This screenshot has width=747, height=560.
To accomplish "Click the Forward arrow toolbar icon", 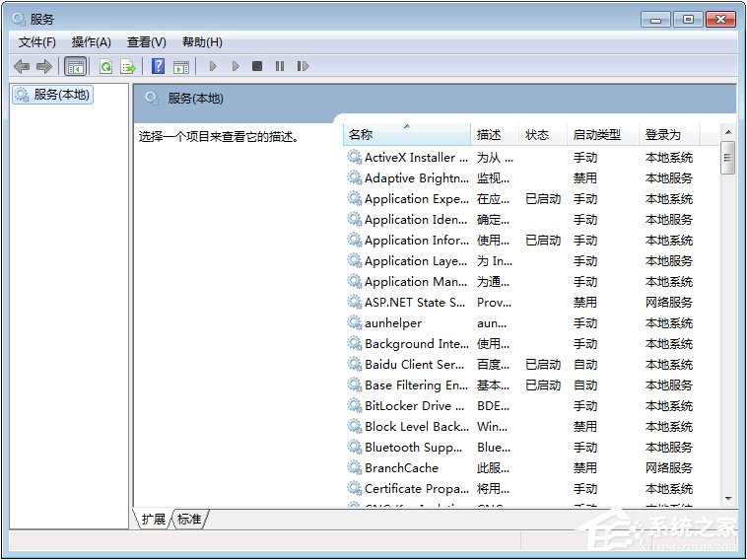I will [43, 66].
